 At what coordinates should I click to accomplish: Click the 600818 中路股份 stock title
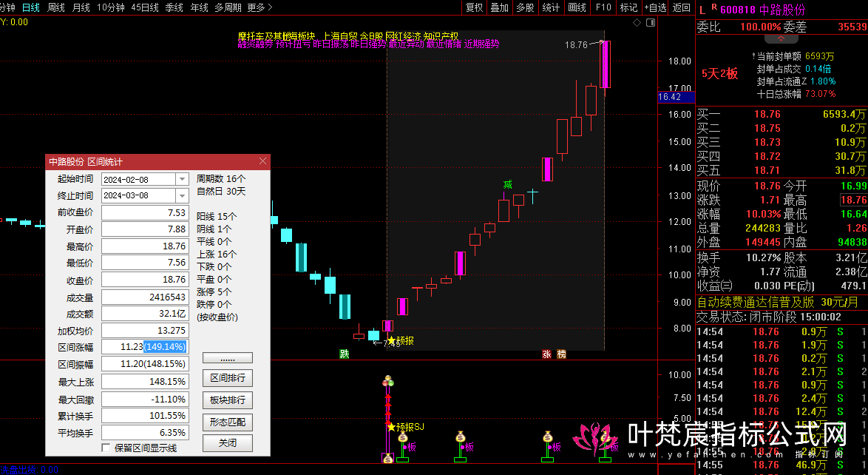(x=763, y=10)
